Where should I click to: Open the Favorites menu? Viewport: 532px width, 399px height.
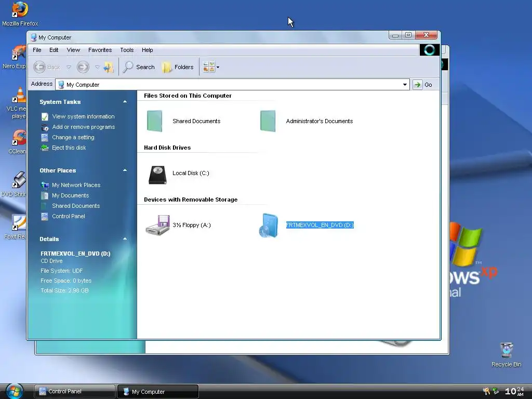(100, 50)
